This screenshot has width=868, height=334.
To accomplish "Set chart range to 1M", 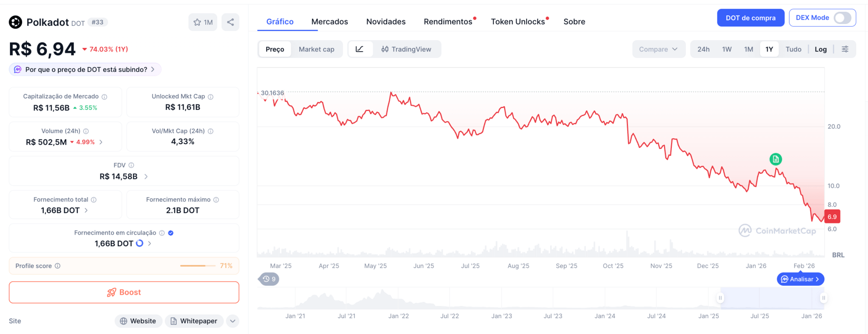I will tap(749, 49).
